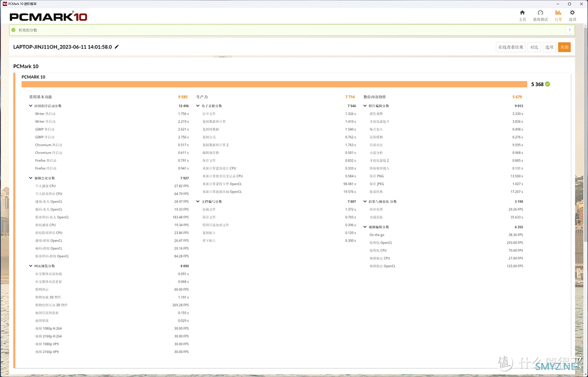
Task: Collapse the 视频编辑分数 section
Action: click(x=365, y=227)
